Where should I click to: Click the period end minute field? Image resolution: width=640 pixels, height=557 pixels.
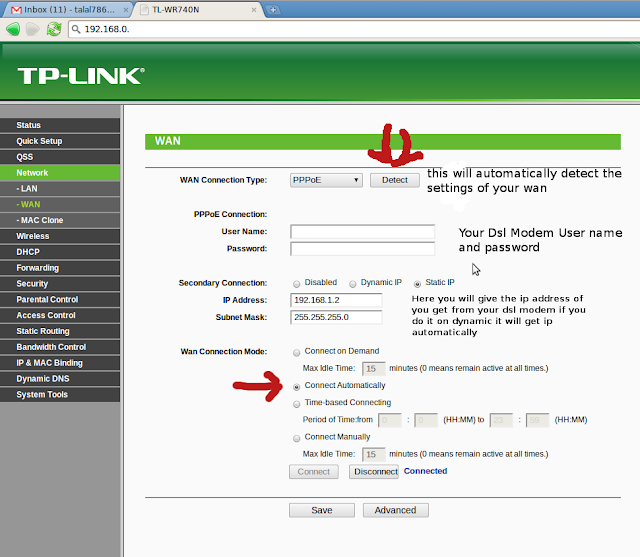coord(537,420)
